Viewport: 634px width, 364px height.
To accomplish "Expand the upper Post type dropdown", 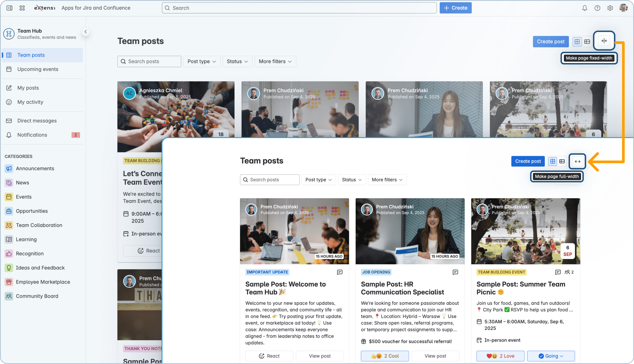I will (201, 62).
